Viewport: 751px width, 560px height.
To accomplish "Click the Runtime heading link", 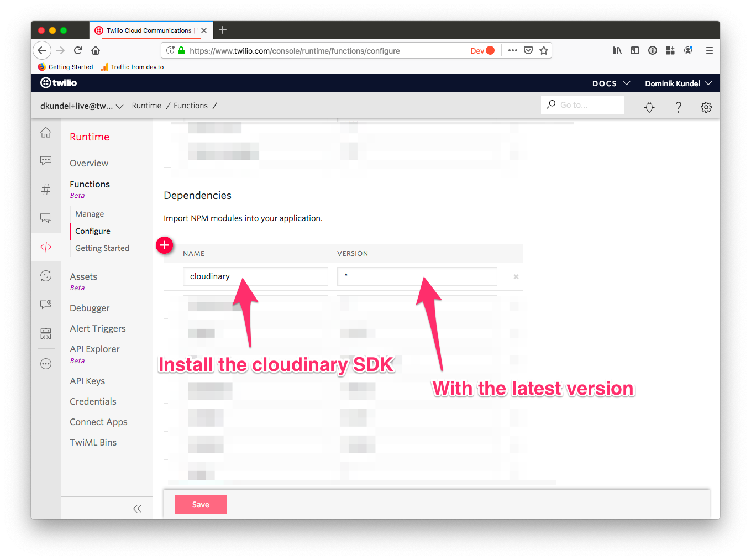I will (x=90, y=137).
